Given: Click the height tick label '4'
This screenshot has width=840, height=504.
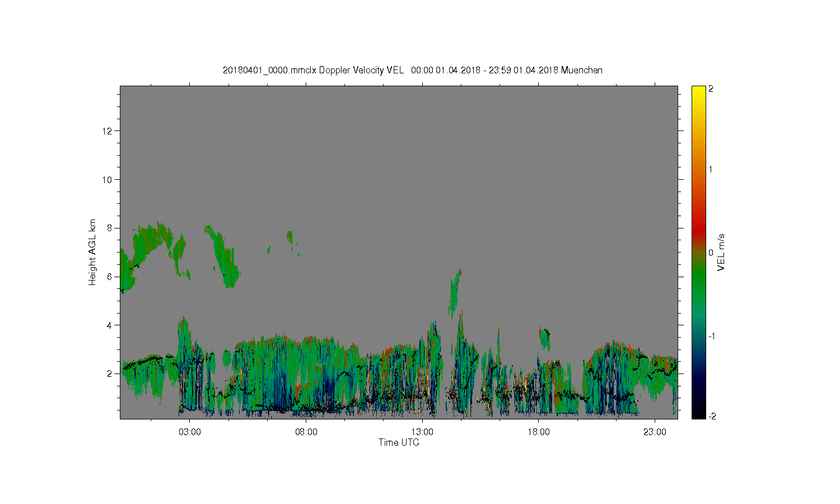Looking at the screenshot, I should pyautogui.click(x=110, y=325).
